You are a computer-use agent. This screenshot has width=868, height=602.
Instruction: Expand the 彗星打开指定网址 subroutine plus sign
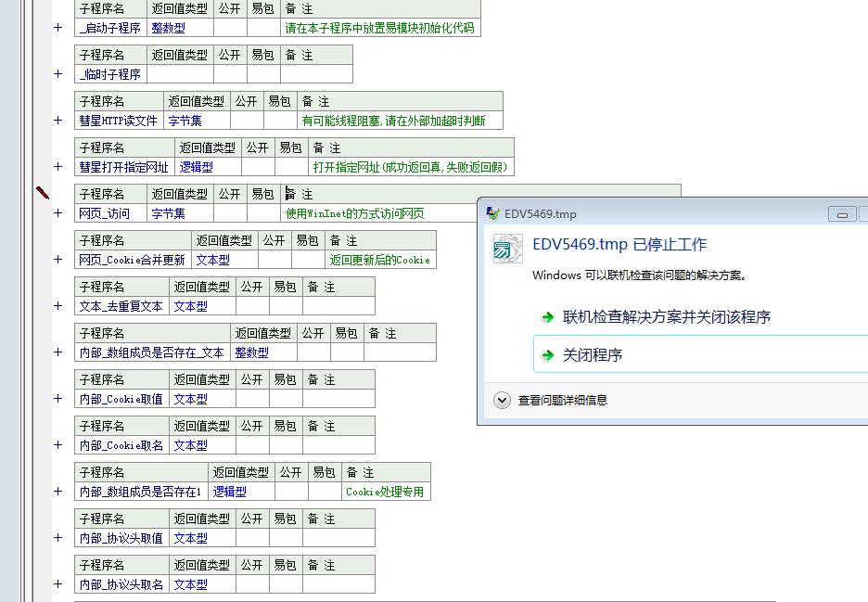tap(58, 167)
